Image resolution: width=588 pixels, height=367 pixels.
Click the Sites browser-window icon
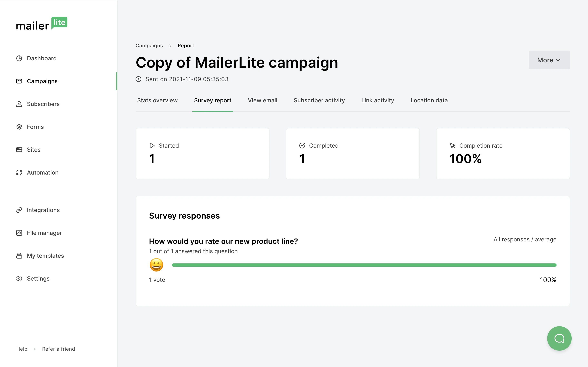pyautogui.click(x=19, y=149)
